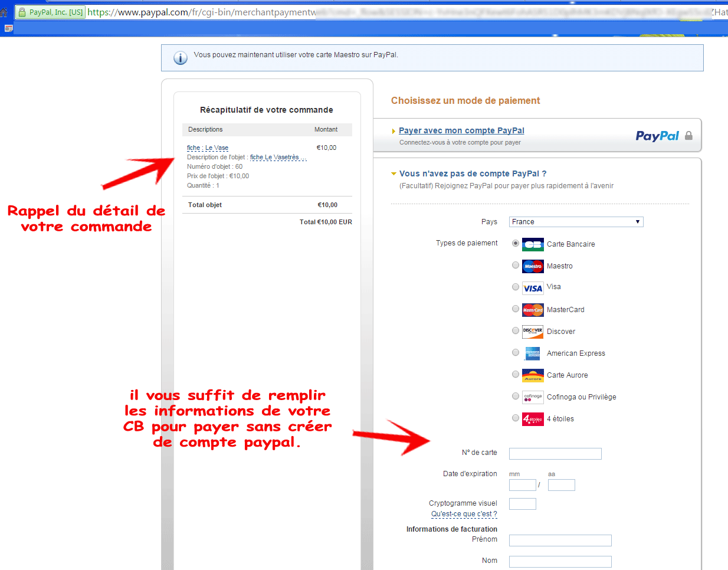
Task: Click the fiche : Le Vase link
Action: click(208, 148)
